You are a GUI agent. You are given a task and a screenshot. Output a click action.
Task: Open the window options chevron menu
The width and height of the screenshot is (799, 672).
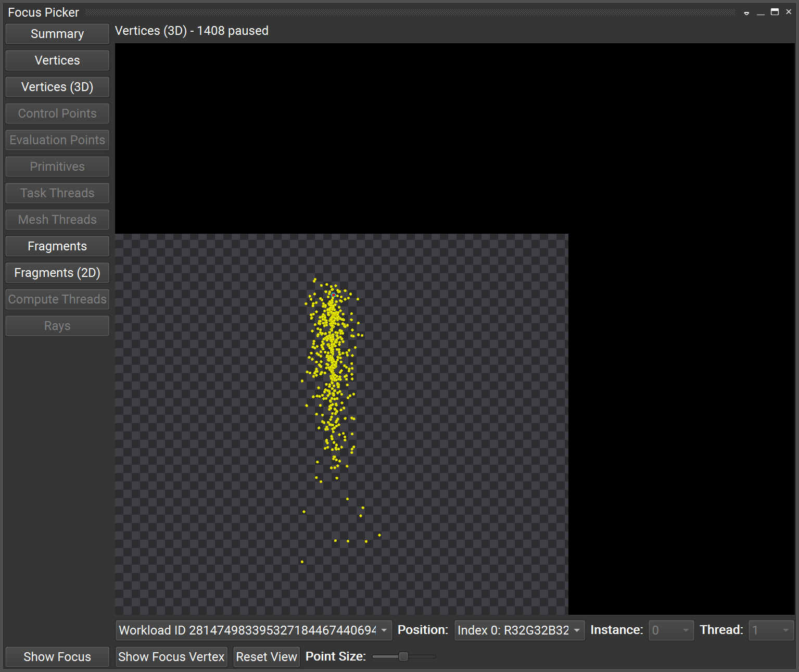[746, 12]
